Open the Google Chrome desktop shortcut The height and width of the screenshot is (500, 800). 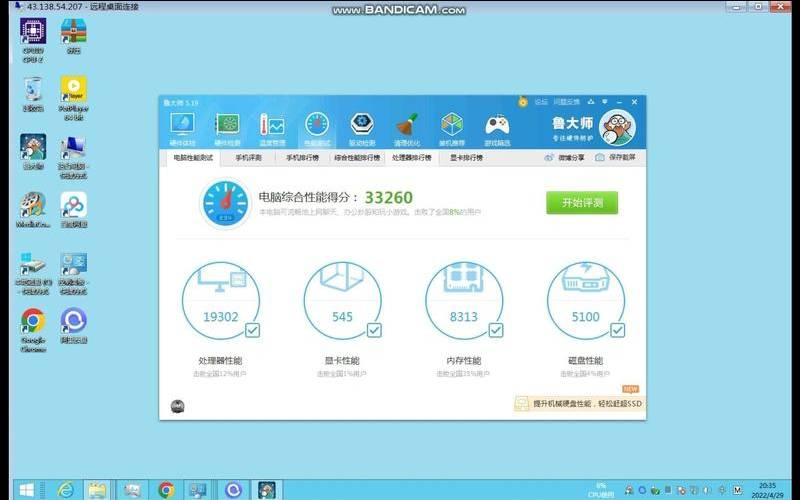tap(33, 330)
